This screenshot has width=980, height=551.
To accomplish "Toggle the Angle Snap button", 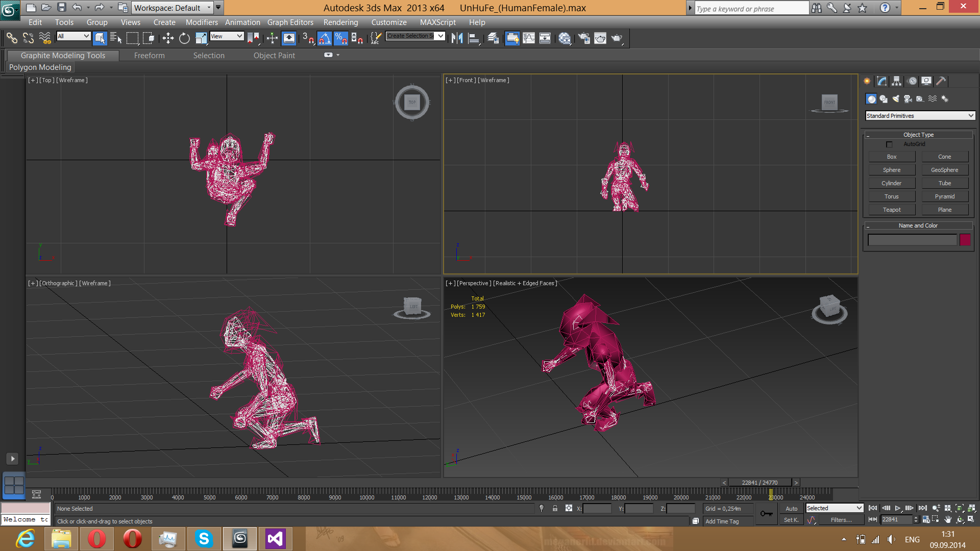I will pyautogui.click(x=325, y=38).
